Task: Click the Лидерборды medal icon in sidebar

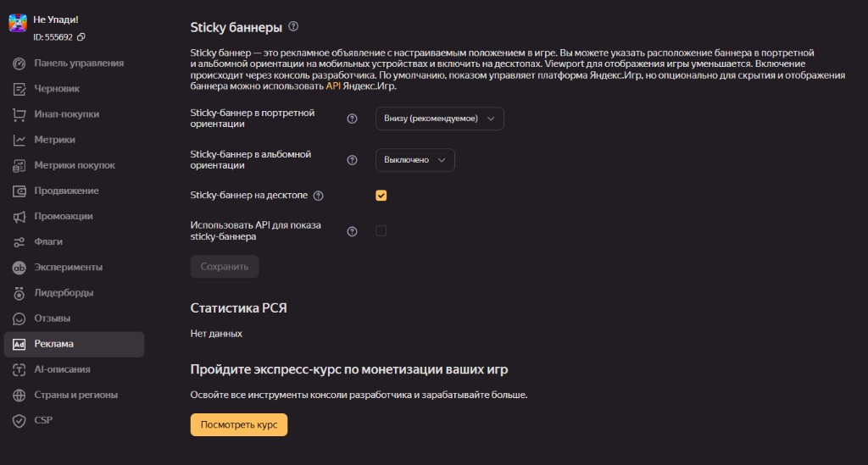Action: pos(19,293)
